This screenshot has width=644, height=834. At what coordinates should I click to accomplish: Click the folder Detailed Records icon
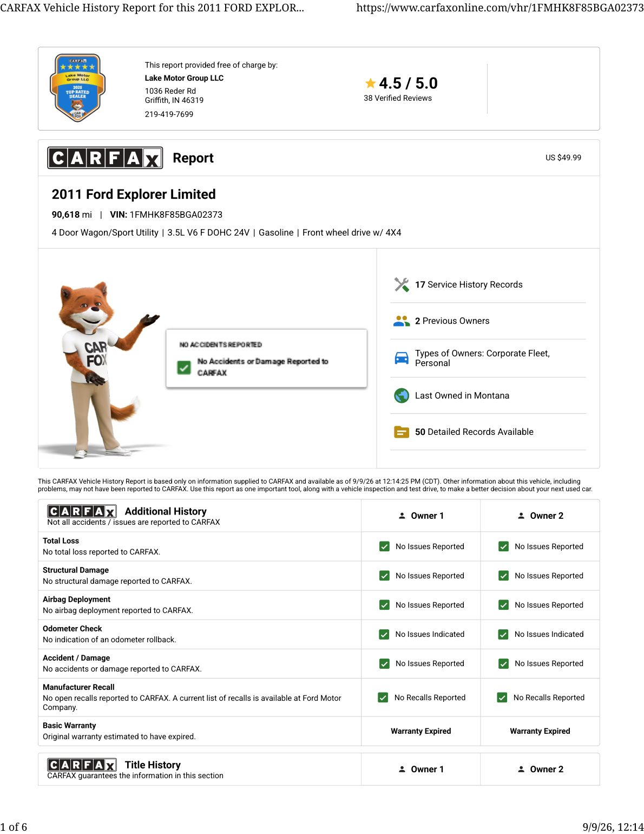[x=402, y=432]
